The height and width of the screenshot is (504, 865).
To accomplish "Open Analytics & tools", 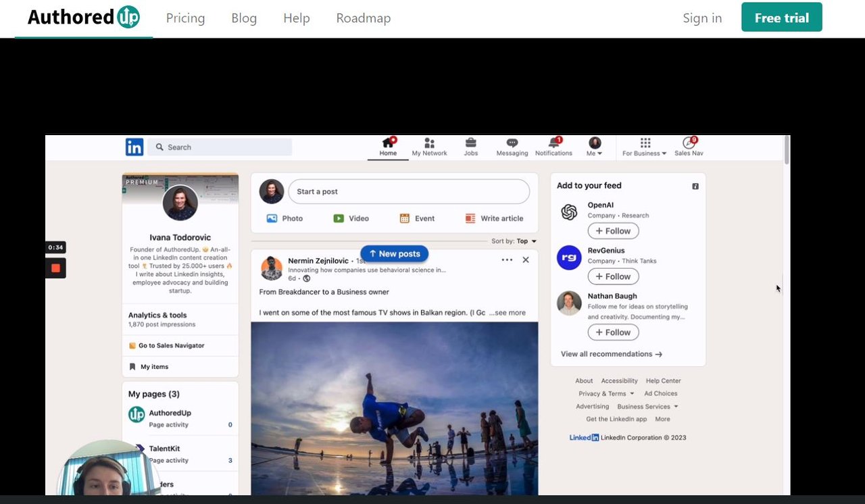I will click(157, 316).
